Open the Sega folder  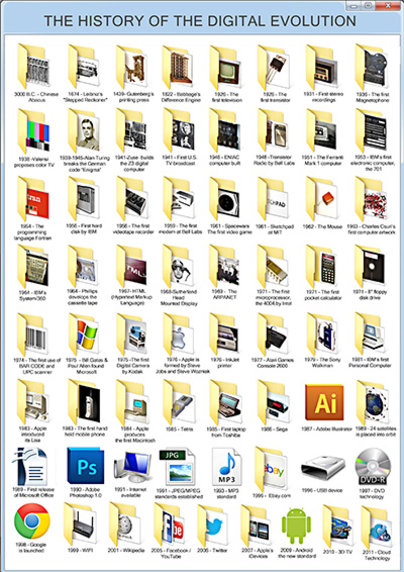tap(274, 402)
